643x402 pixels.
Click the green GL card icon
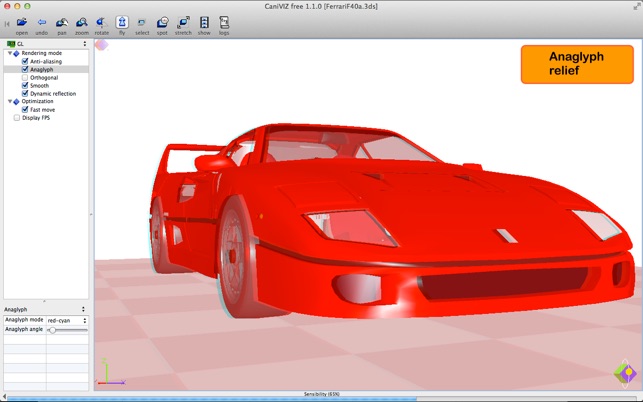point(11,44)
